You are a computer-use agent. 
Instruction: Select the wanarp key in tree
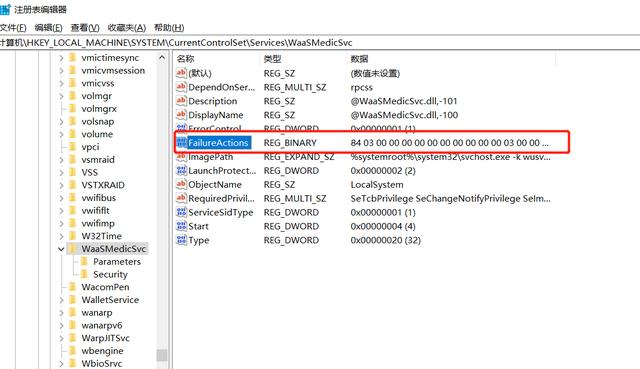(97, 313)
